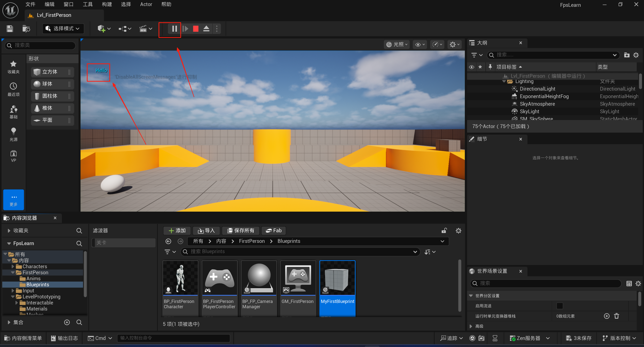
Task: Open the viewport Show eye dropdown
Action: (x=420, y=45)
